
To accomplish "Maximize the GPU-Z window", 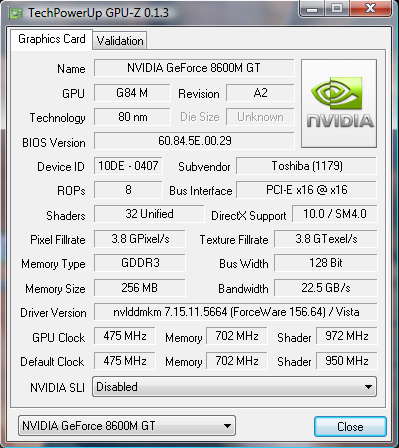I will coord(337,8).
